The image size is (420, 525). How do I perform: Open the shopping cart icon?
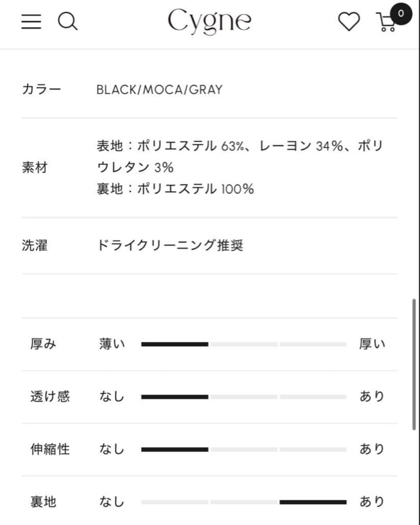point(386,23)
